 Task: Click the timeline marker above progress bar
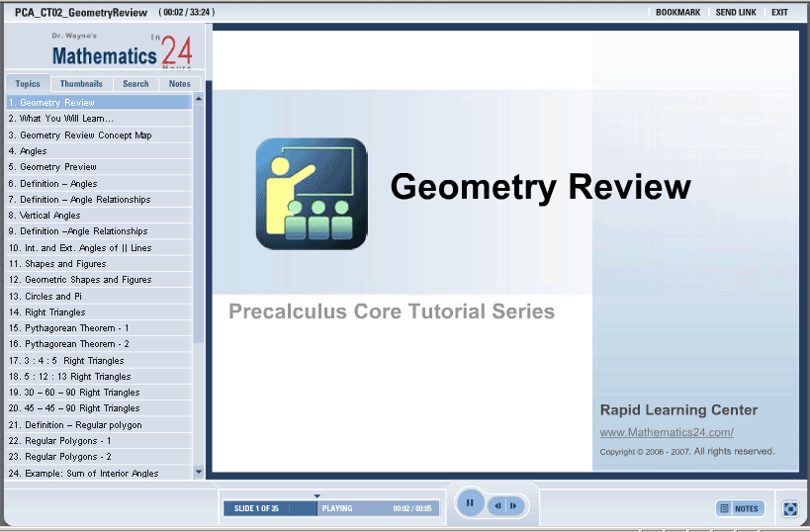pyautogui.click(x=317, y=496)
